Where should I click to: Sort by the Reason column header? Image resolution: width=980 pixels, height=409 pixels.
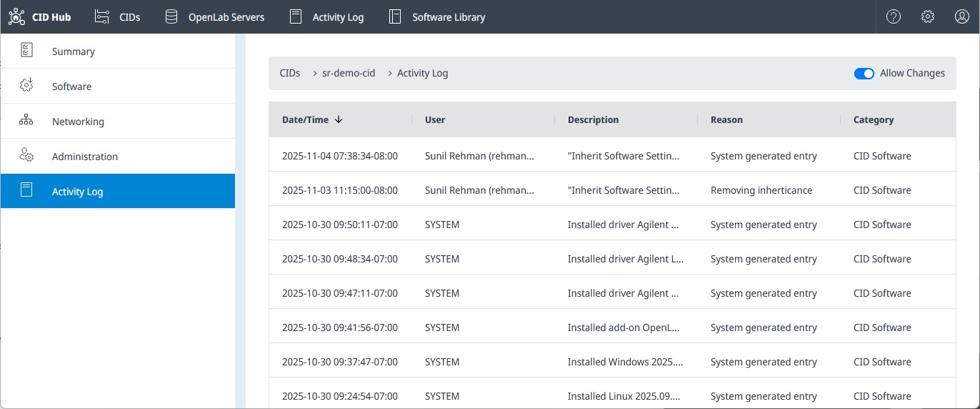point(726,119)
